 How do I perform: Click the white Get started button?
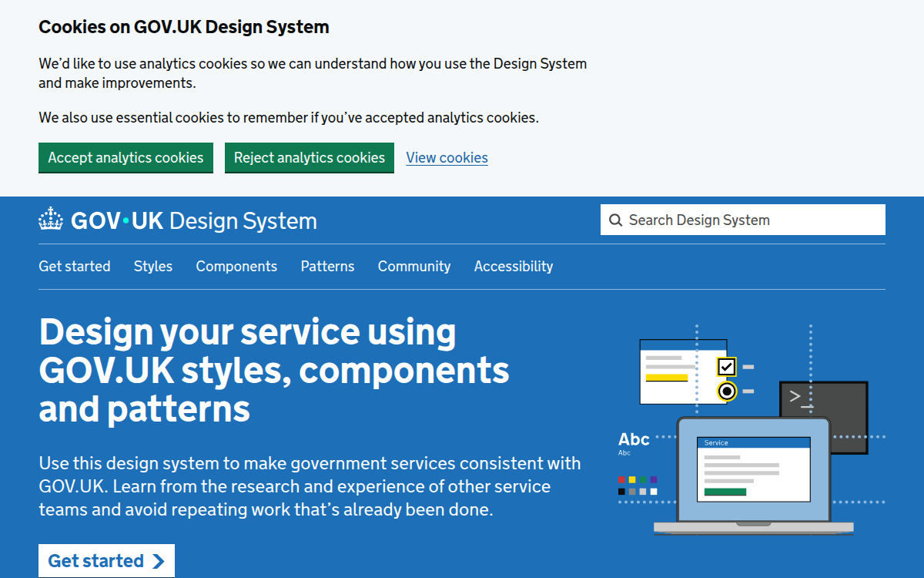[x=106, y=560]
